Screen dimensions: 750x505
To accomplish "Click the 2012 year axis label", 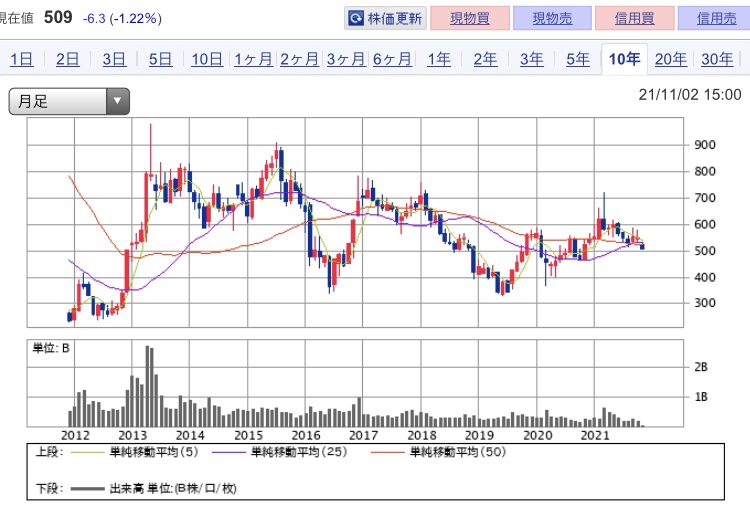I will click(75, 435).
